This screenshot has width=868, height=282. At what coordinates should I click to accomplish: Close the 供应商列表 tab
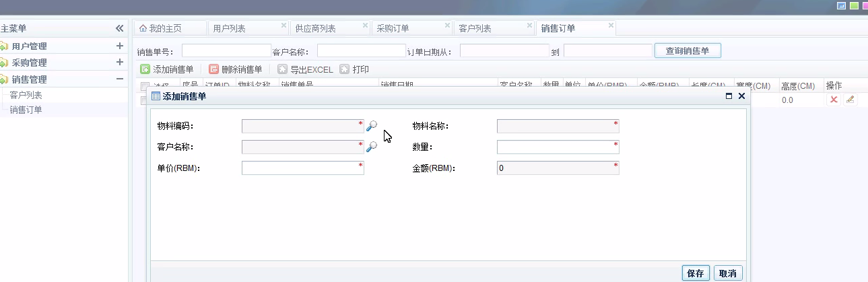point(366,26)
